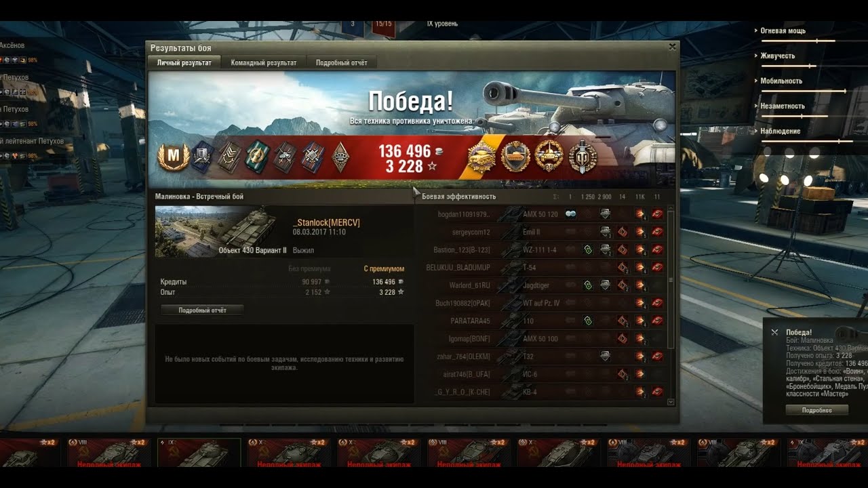868x488 pixels.
Task: Click the sword-and-shield World of Tanks medal
Action: [583, 157]
